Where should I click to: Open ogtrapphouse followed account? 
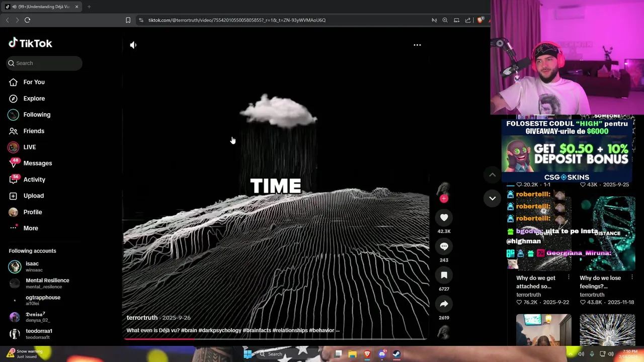point(43,300)
